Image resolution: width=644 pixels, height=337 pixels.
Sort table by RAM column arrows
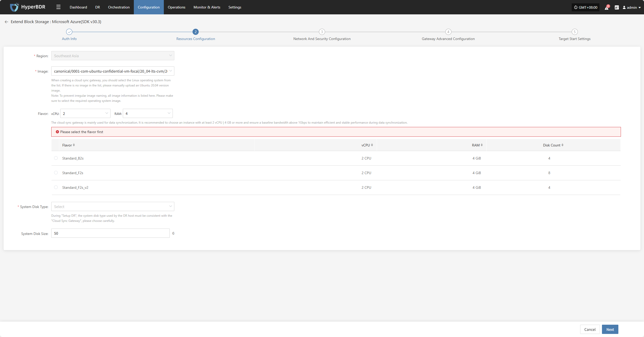482,145
